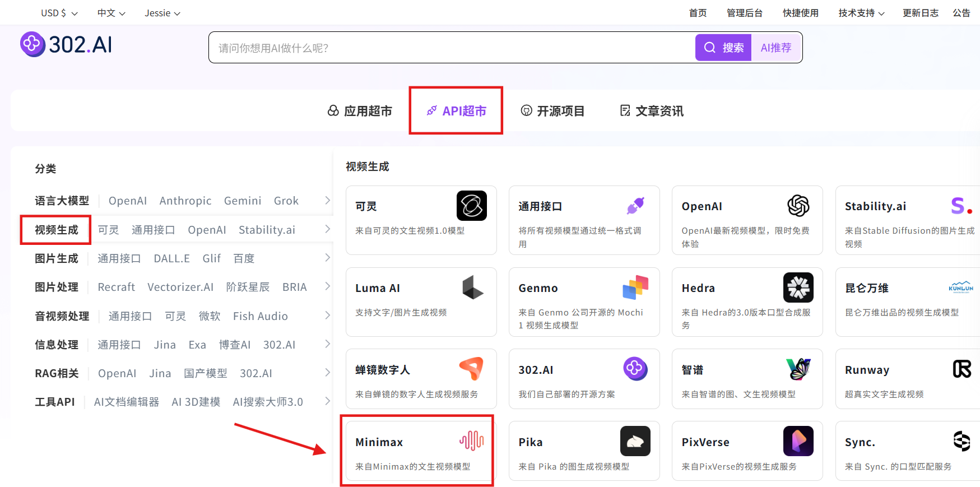Switch to the 文章资讯 tab
Screen dimensions: 980x487
tap(652, 111)
